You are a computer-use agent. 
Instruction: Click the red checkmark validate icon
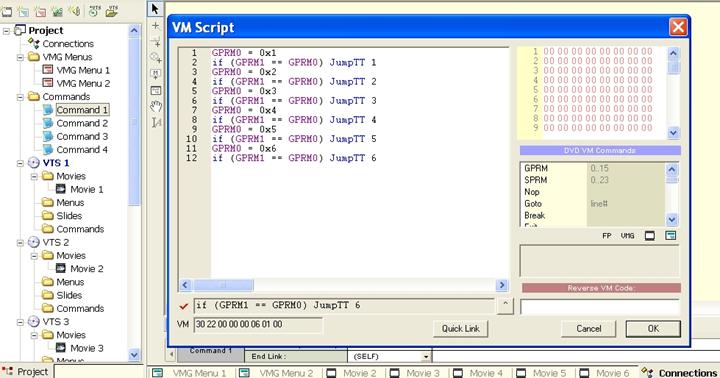point(184,306)
